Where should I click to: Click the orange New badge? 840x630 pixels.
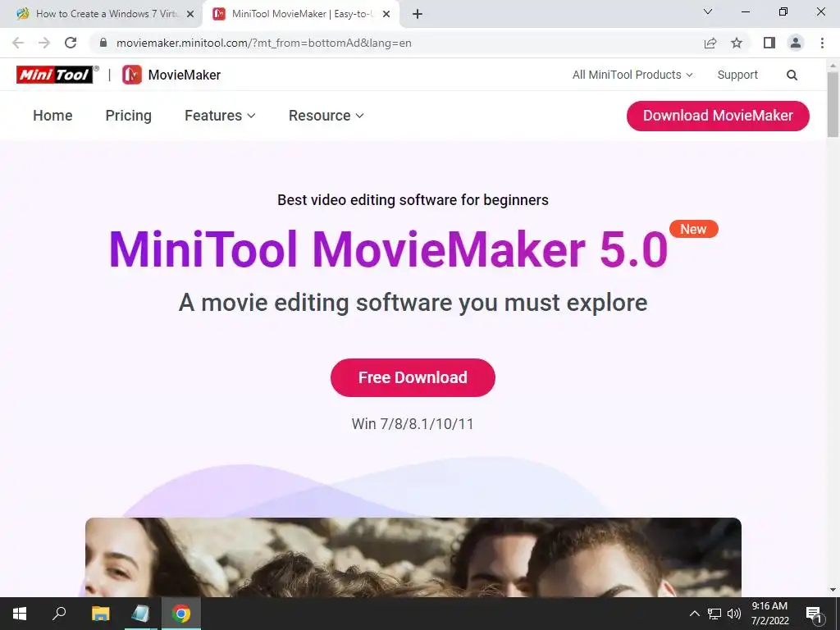click(694, 229)
